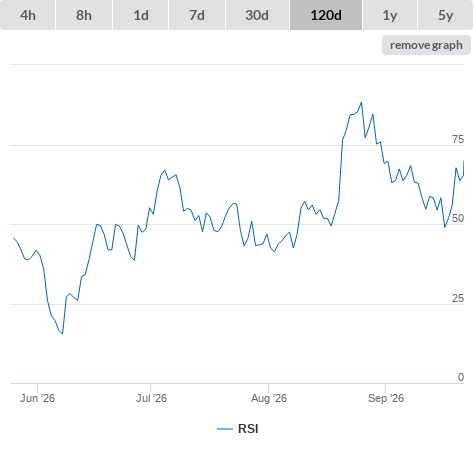Viewport: 474px width, 455px height.
Task: Click the remove graph button
Action: click(426, 45)
